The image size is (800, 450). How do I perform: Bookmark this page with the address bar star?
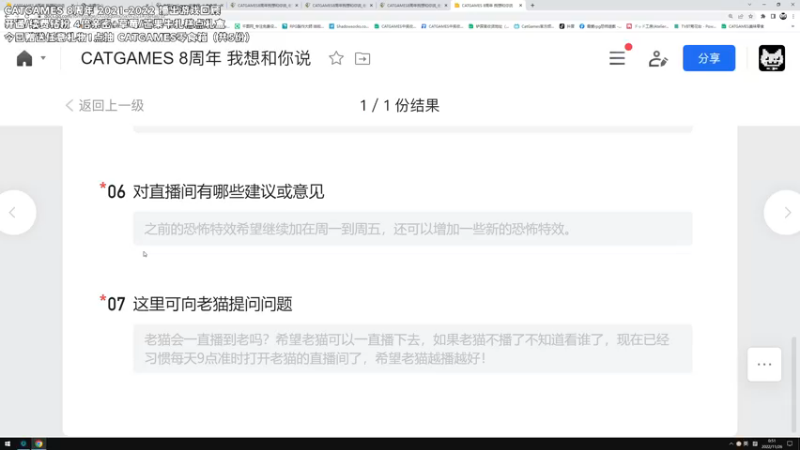click(x=751, y=16)
